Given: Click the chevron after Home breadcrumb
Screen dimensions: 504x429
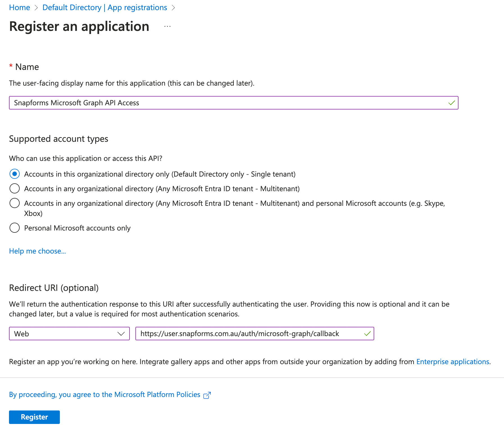Looking at the screenshot, I should 37,8.
